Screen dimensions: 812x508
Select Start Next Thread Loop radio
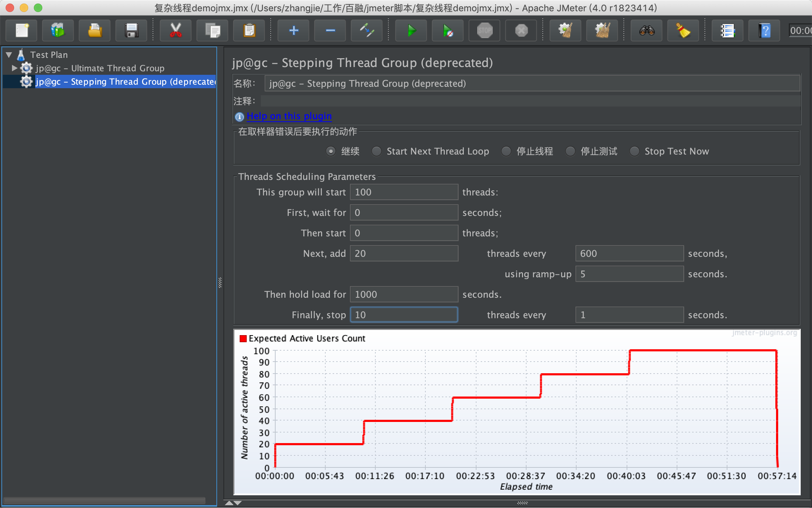[x=377, y=151]
